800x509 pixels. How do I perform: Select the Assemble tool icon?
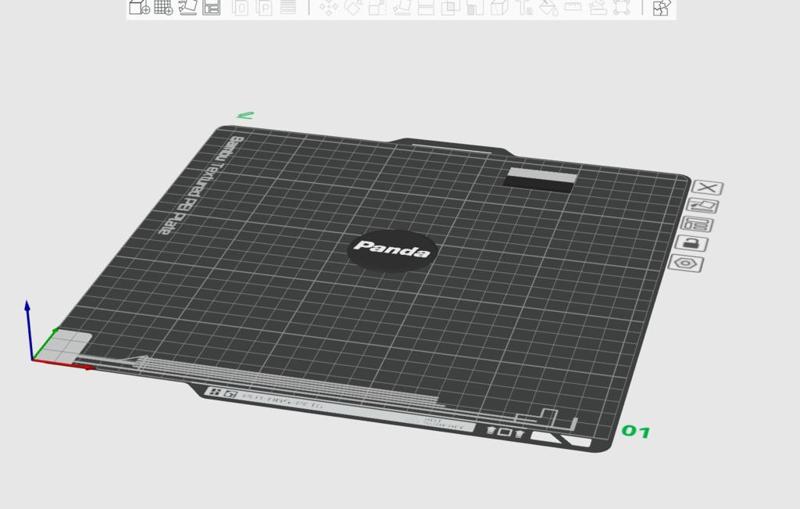click(x=597, y=8)
